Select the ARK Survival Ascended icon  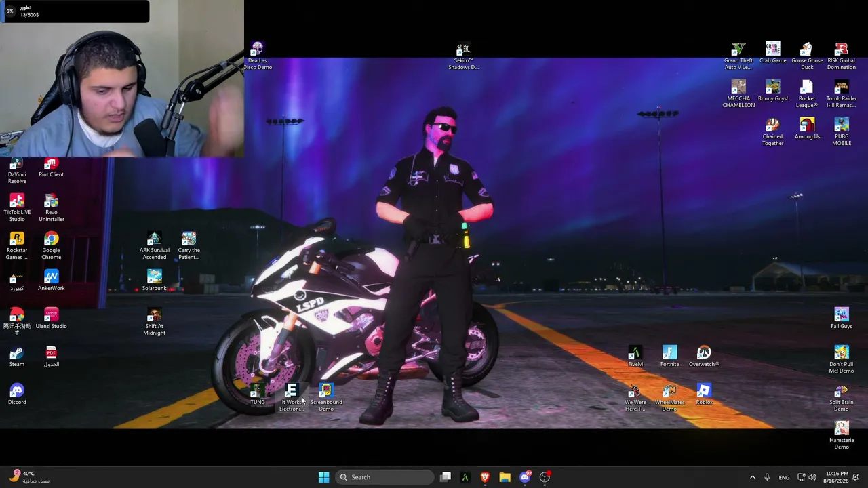coord(154,246)
